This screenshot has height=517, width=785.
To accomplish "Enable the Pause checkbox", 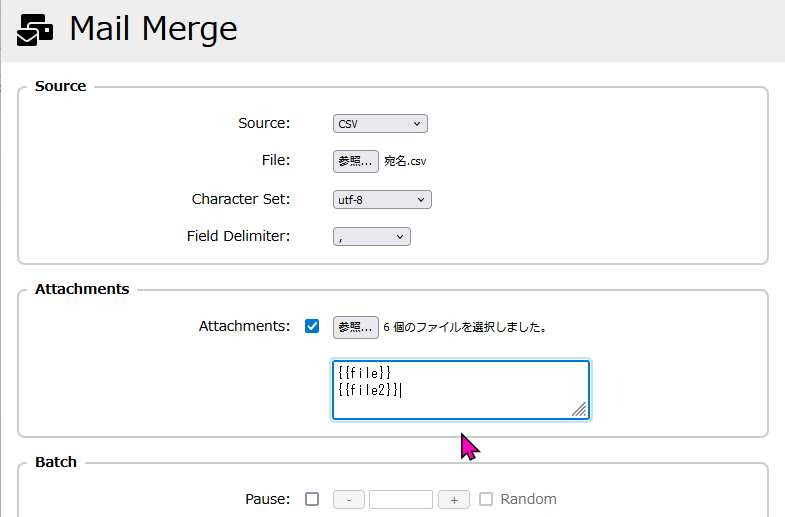I will pos(312,499).
